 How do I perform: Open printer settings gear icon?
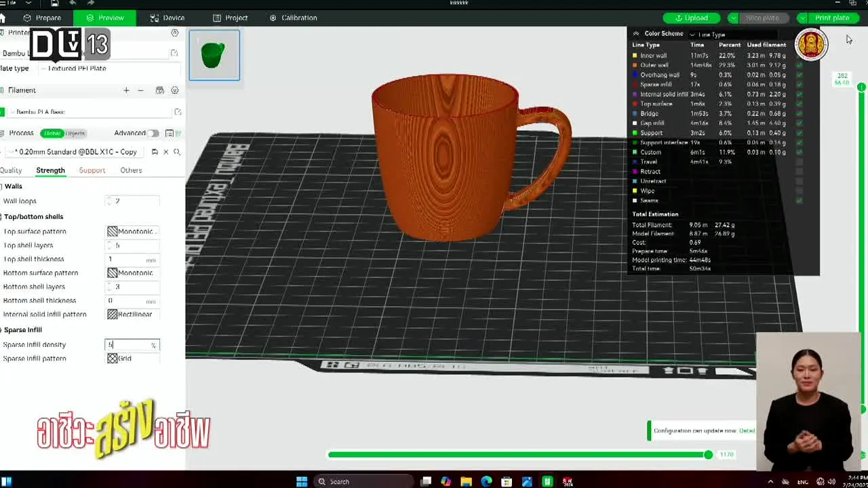(174, 33)
